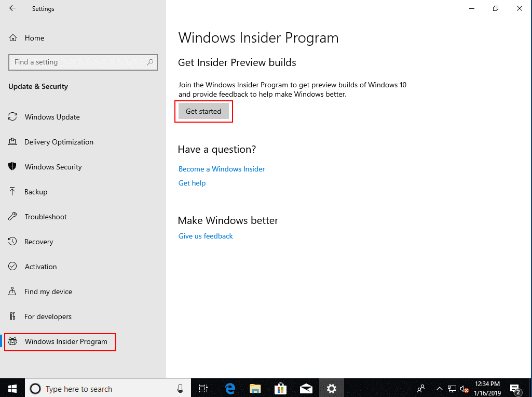Select the Delivery Optimization icon
This screenshot has width=532, height=397.
click(12, 142)
